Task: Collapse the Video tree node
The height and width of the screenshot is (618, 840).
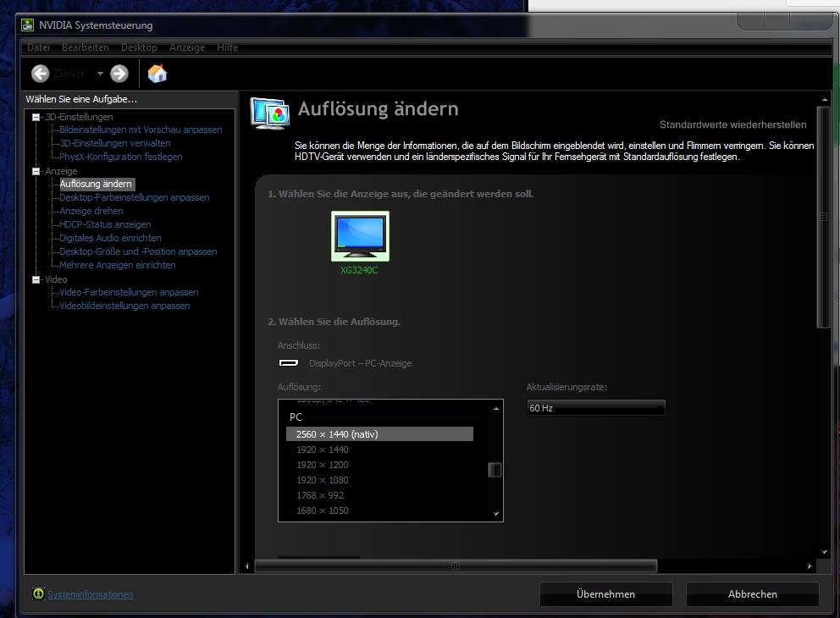Action: pyautogui.click(x=36, y=279)
